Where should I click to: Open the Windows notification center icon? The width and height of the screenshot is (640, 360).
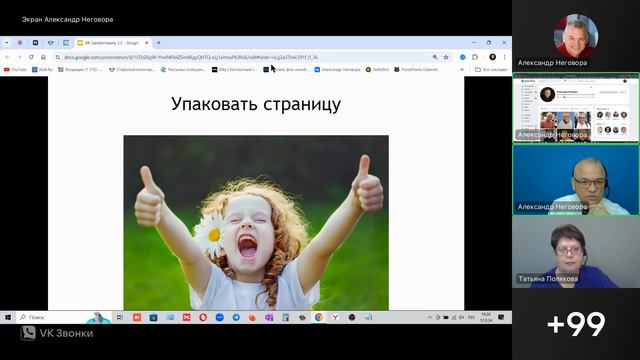(501, 317)
